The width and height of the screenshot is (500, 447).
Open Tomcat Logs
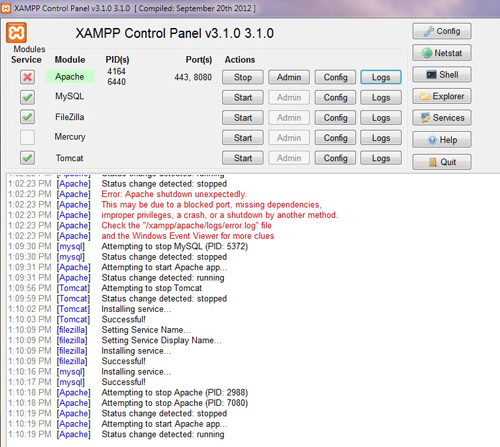381,158
